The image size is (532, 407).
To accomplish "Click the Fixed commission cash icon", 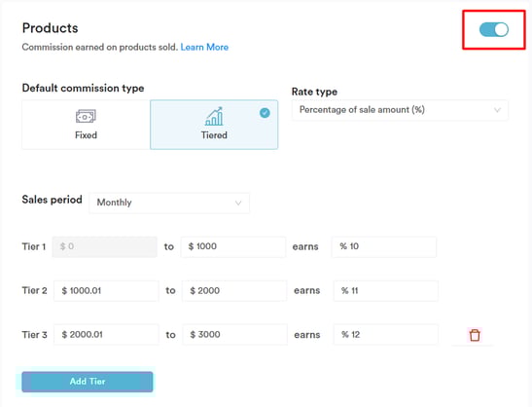I will (86, 117).
